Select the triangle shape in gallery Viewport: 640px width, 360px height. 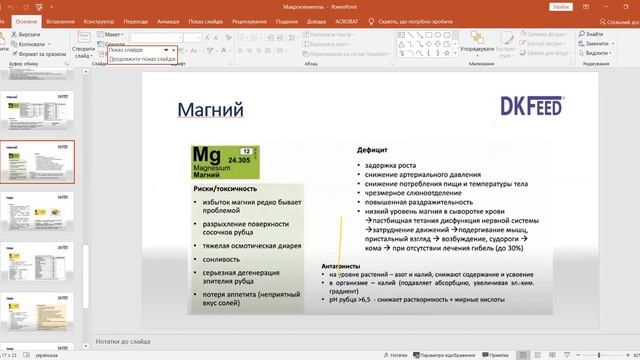click(x=401, y=44)
